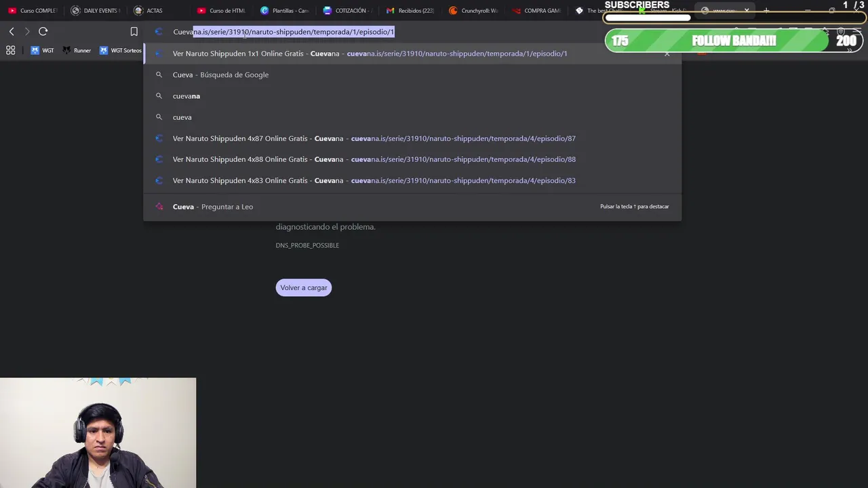The height and width of the screenshot is (488, 868).
Task: Click the site icon beside 4x88 suggestion
Action: (x=159, y=159)
